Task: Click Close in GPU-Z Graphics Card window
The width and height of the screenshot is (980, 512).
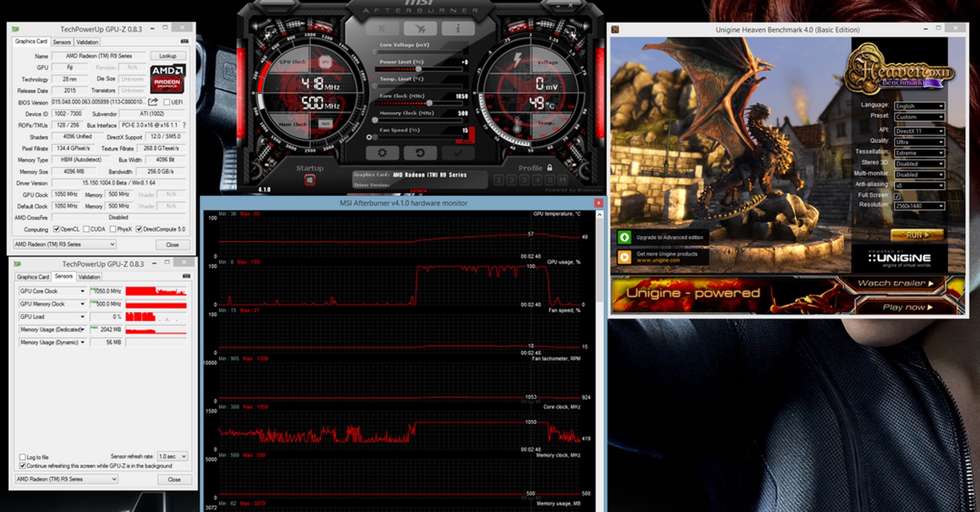Action: tap(172, 244)
